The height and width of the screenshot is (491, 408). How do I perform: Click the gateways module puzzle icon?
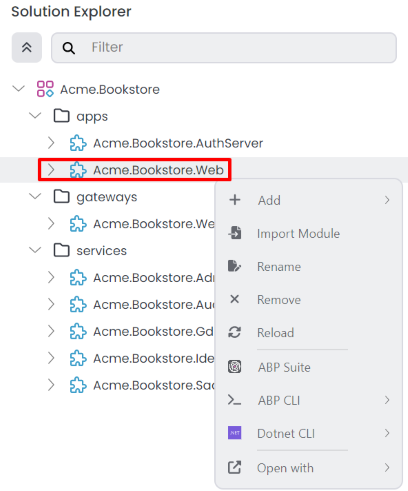pyautogui.click(x=78, y=224)
